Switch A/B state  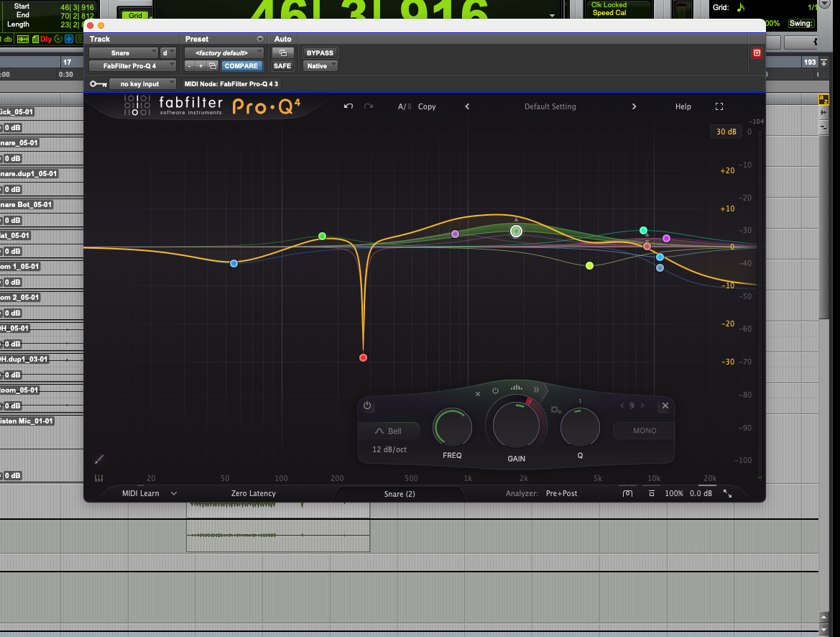point(405,106)
